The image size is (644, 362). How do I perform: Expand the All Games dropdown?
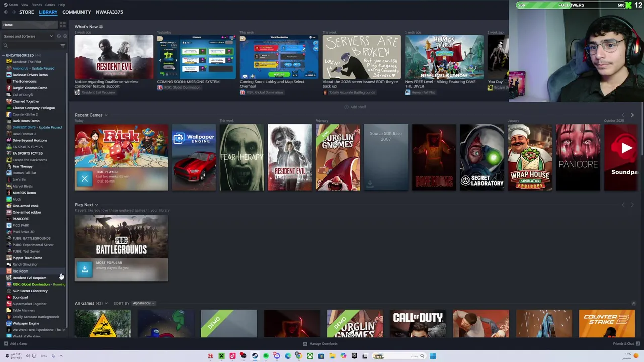tap(106, 303)
